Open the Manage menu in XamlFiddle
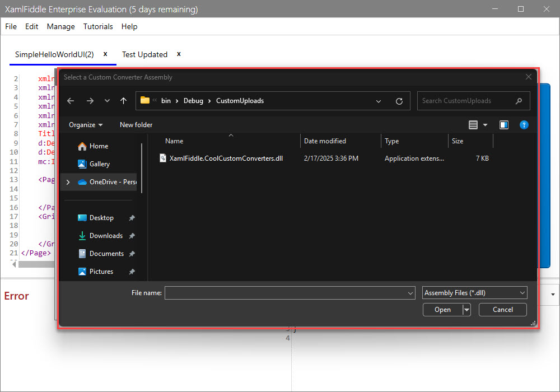 (60, 27)
